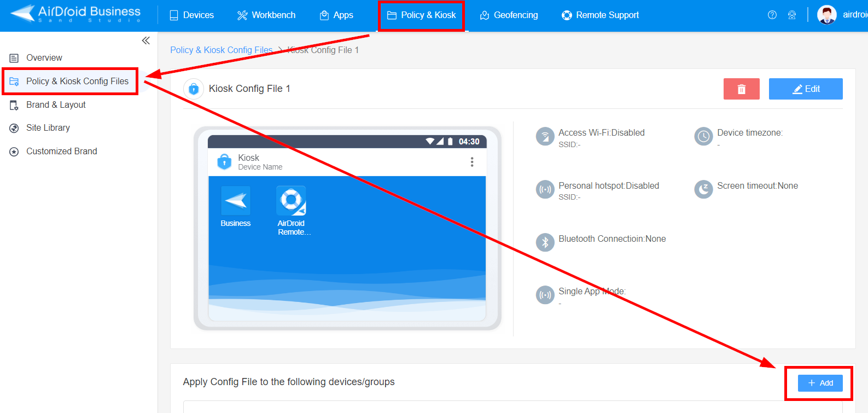
Task: Select the Policy & Kiosk tab
Action: (421, 15)
